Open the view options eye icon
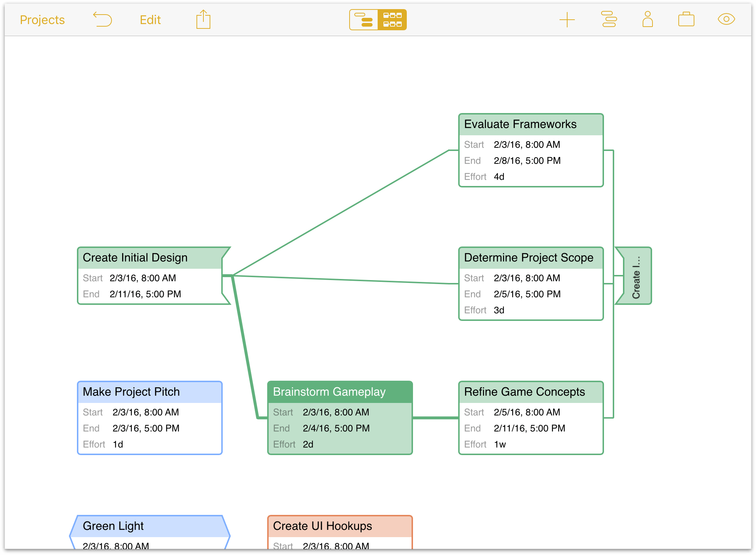756x555 pixels. pyautogui.click(x=726, y=19)
